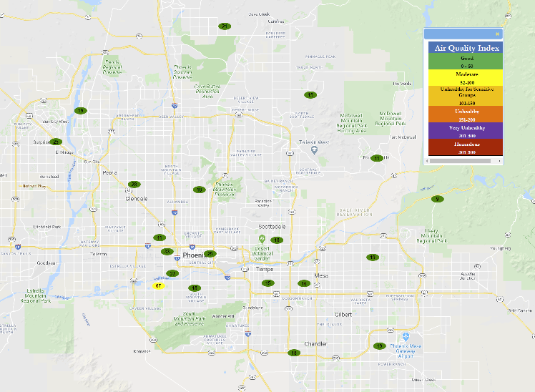This screenshot has height=392, width=535.
Task: Click the legend scrollbar left arrow
Action: [428, 161]
